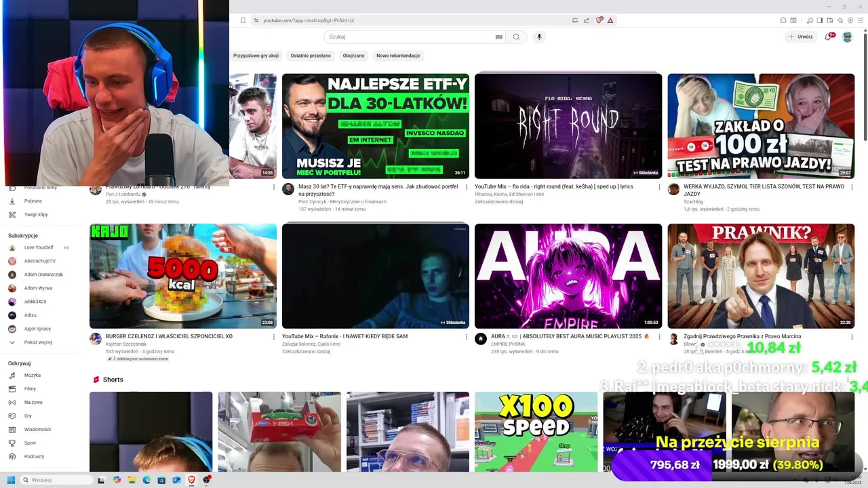Play the RIGHT ROUND mix thumbnail
The width and height of the screenshot is (868, 488).
(568, 126)
